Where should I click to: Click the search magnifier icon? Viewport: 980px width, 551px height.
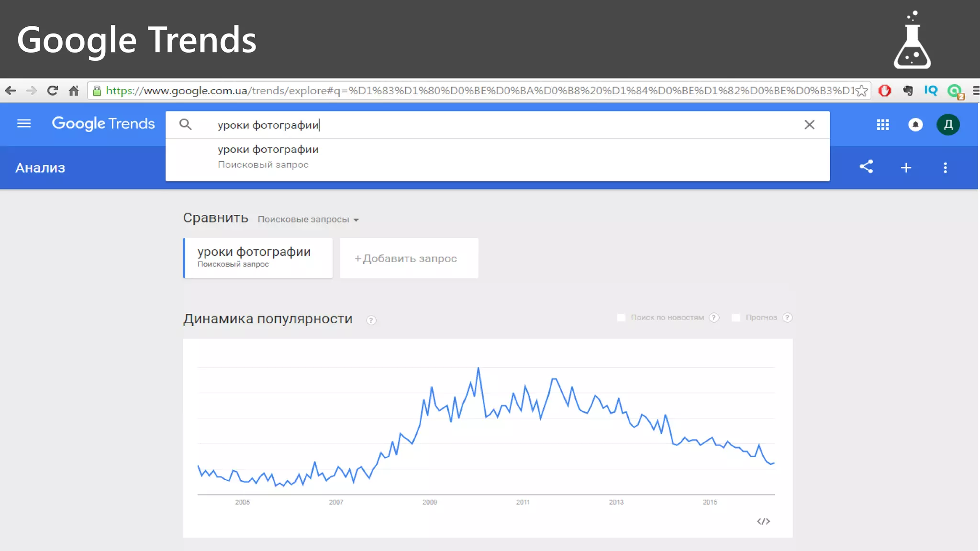pos(186,125)
